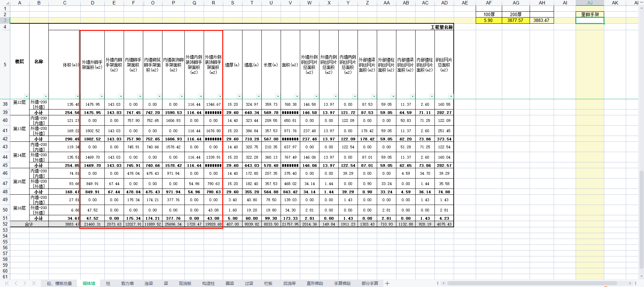Select total value 4075.43 cell
644x287 pixels.
pos(444,224)
